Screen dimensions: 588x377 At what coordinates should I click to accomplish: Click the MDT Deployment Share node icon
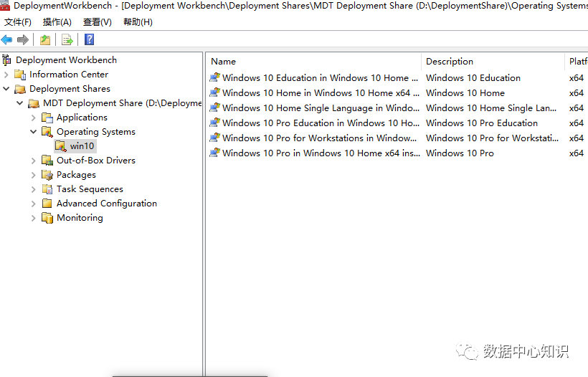tap(34, 103)
